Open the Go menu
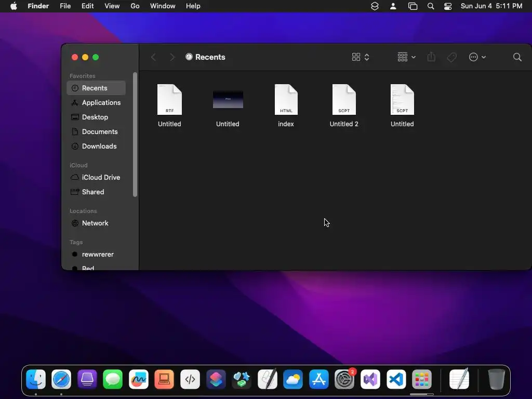 click(135, 6)
